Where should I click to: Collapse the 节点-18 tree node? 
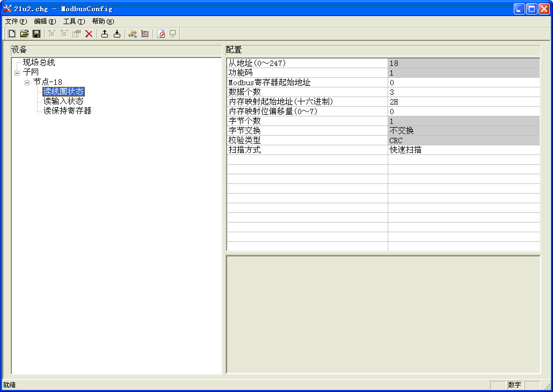27,82
